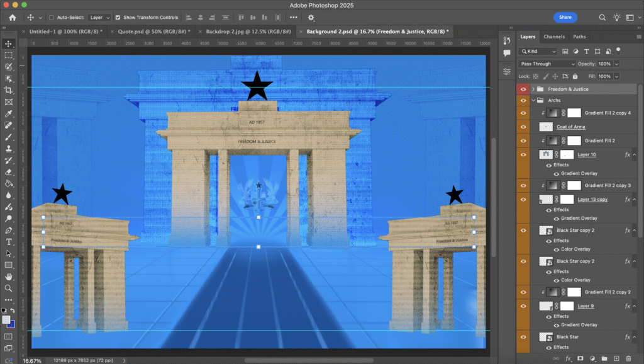Create a new group with folder icon

pyautogui.click(x=604, y=359)
